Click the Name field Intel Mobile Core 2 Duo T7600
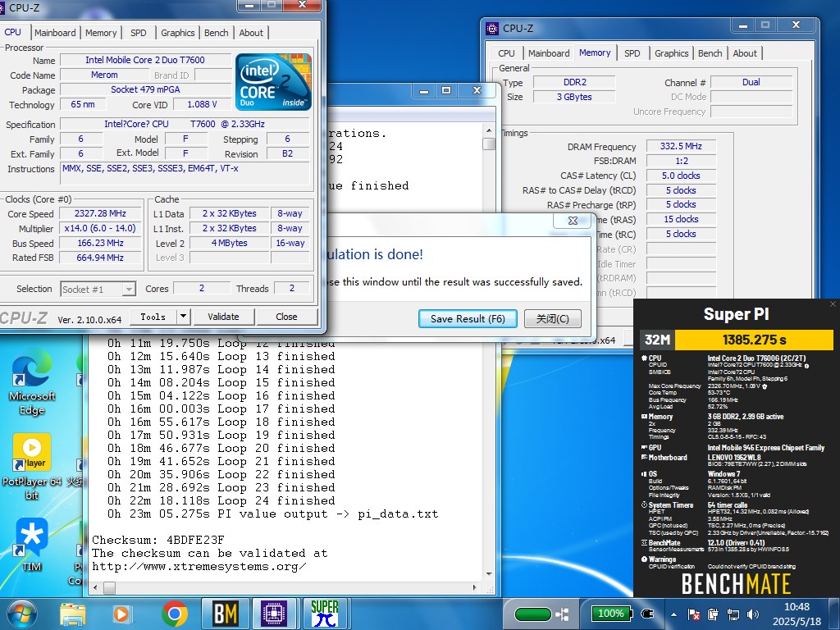Image resolution: width=840 pixels, height=630 pixels. pos(145,60)
